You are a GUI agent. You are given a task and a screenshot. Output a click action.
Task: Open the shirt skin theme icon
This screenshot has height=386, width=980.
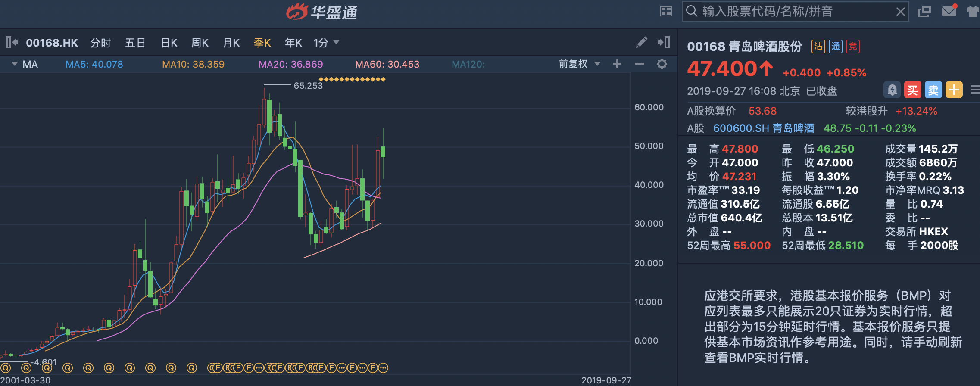pos(973,12)
